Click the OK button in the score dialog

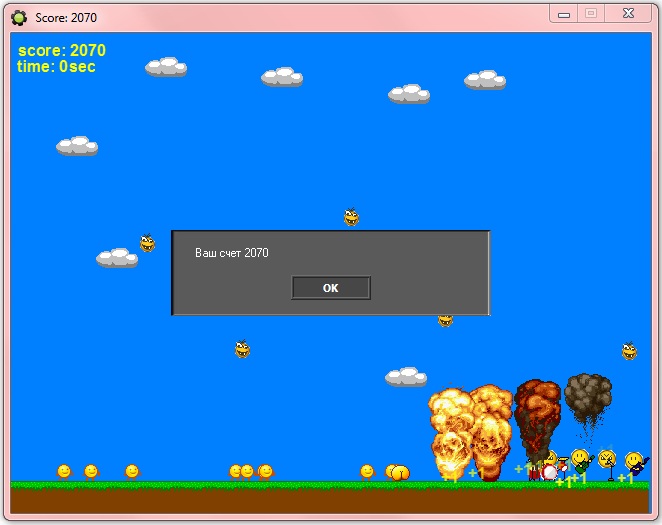coord(331,288)
